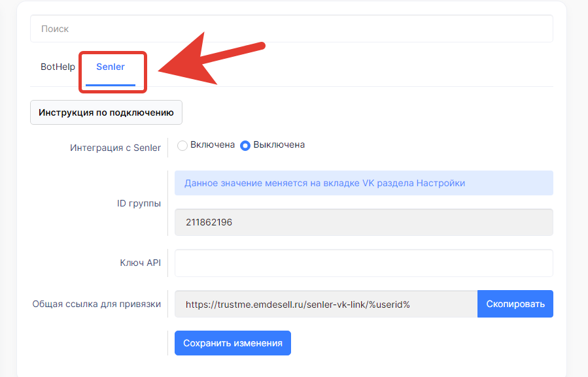The image size is (588, 377).
Task: Click the Интеграция с Senler label
Action: coord(115,148)
